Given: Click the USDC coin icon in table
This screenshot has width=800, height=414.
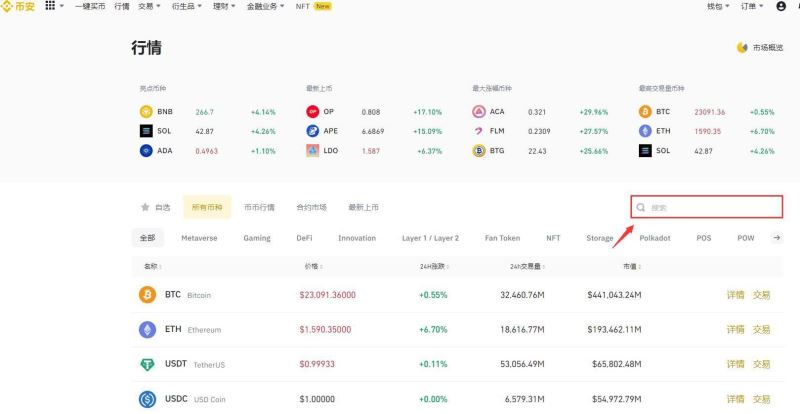Looking at the screenshot, I should 147,399.
